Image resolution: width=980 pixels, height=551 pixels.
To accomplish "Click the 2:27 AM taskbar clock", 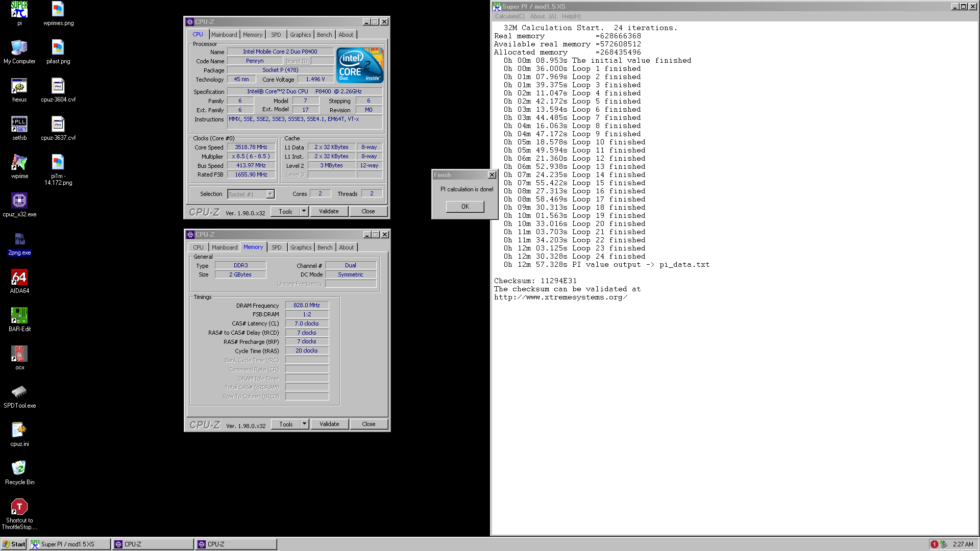I will coord(963,544).
